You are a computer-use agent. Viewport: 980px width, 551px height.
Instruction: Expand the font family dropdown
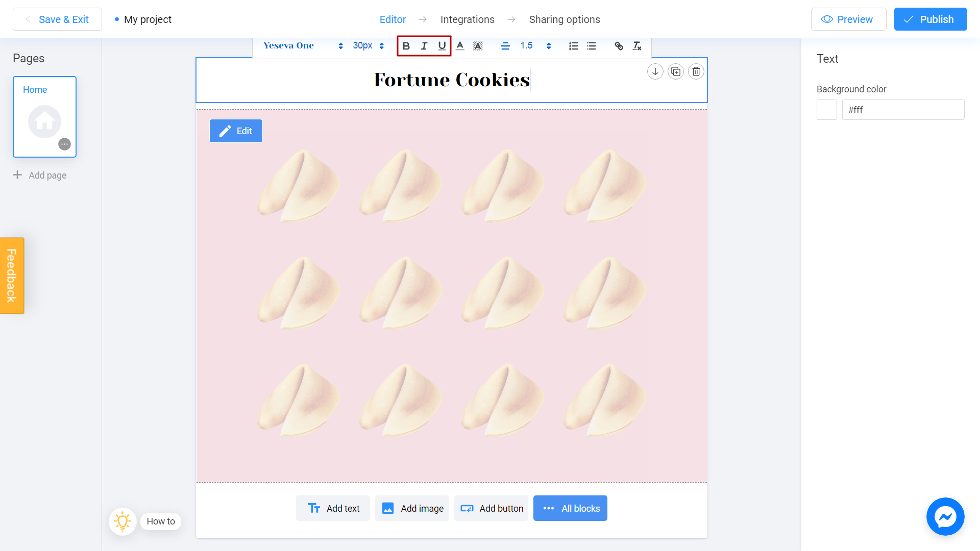(x=340, y=46)
